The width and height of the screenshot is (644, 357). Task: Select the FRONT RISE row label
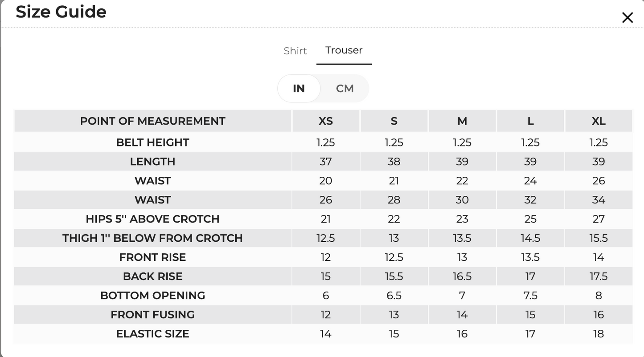point(153,257)
